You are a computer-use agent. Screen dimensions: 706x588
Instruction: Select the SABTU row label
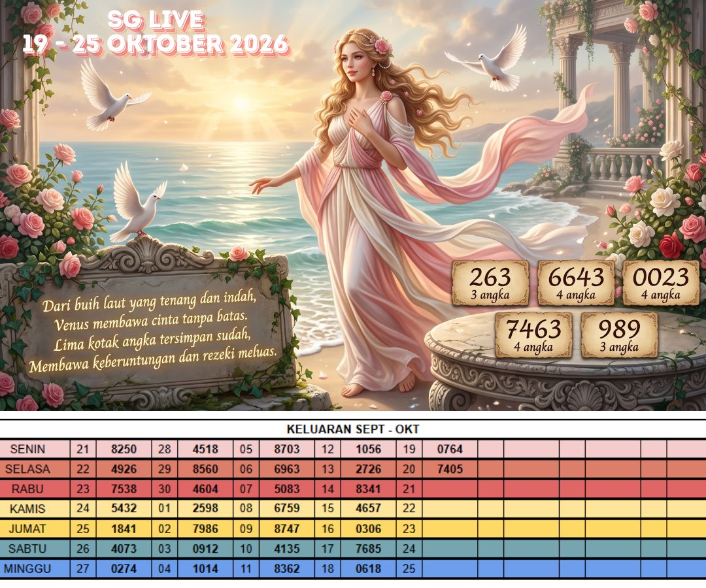[27, 549]
